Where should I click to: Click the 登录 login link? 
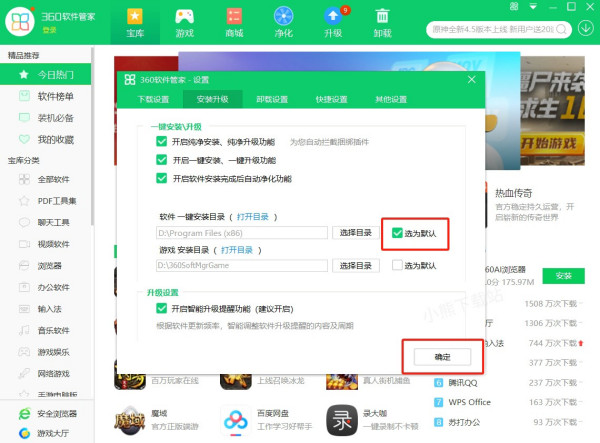tap(49, 30)
